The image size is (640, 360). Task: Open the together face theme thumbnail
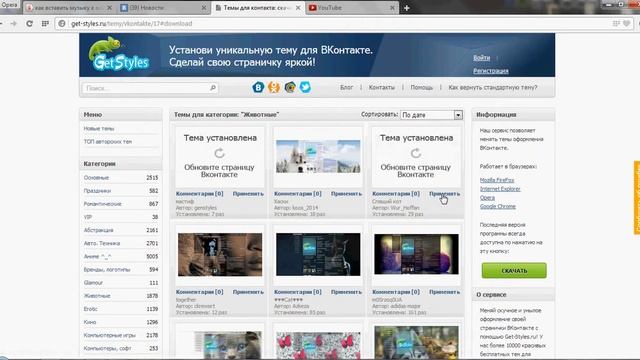click(220, 255)
